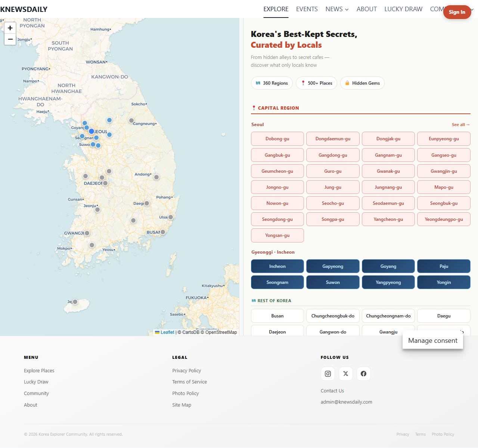Zoom out on the map
The image size is (478, 448).
[x=10, y=39]
